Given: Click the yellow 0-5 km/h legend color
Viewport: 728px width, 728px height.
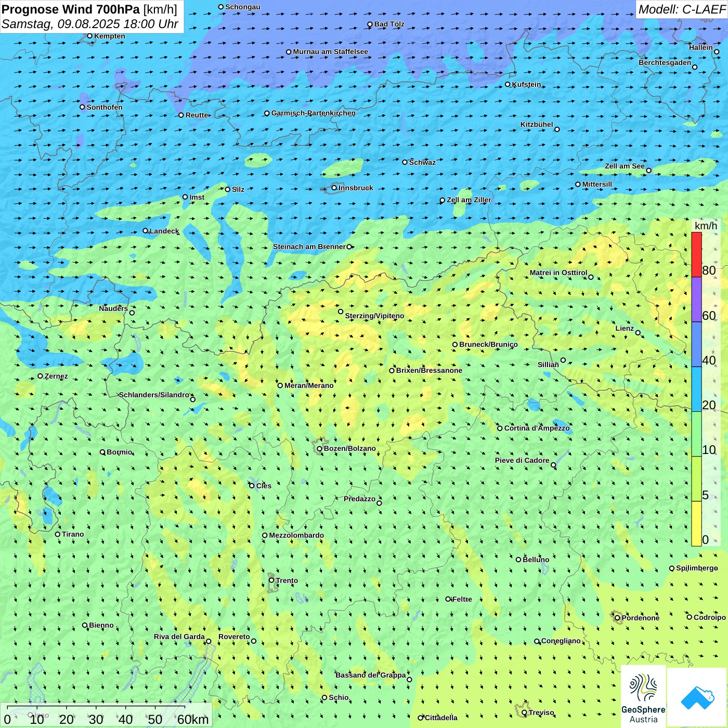Looking at the screenshot, I should click(x=696, y=524).
